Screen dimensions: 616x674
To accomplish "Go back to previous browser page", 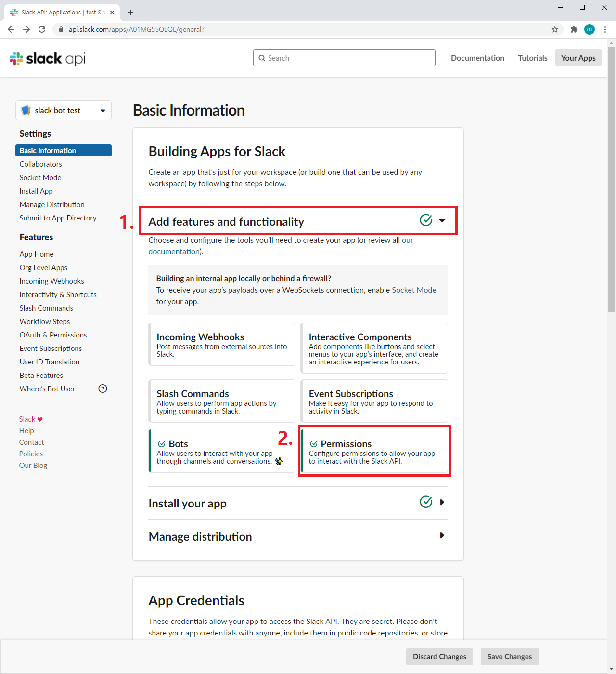I will tap(11, 29).
